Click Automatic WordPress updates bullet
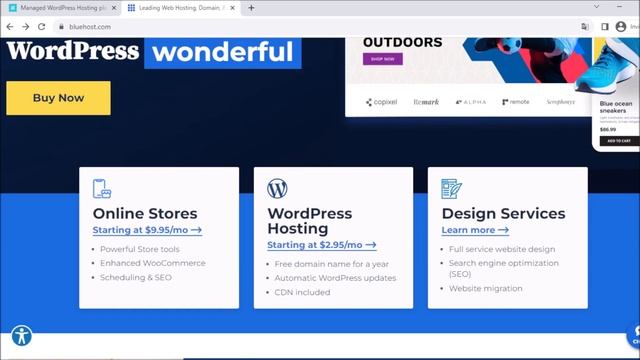Screen dimensions: 640x360 pyautogui.click(x=335, y=278)
